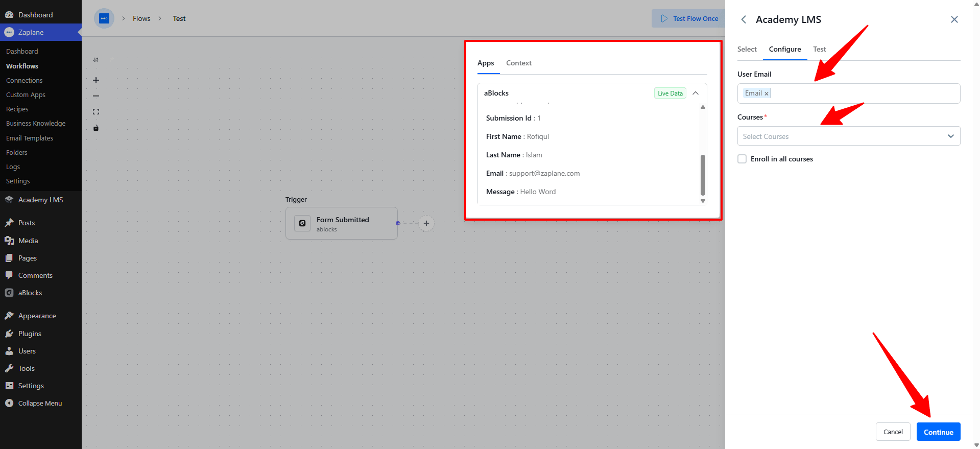This screenshot has height=449, width=980.
Task: Open the Academy LMS admin menu
Action: tap(41, 200)
